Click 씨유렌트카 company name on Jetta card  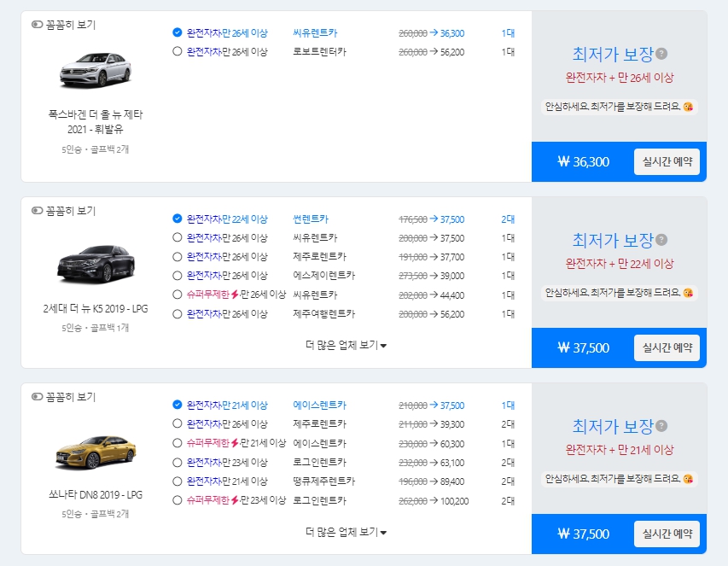click(315, 33)
